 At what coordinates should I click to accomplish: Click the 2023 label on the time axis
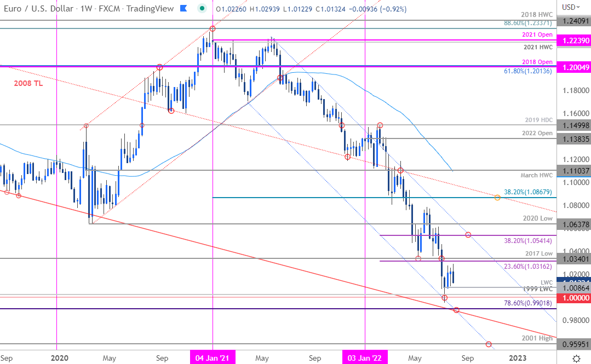tap(517, 357)
